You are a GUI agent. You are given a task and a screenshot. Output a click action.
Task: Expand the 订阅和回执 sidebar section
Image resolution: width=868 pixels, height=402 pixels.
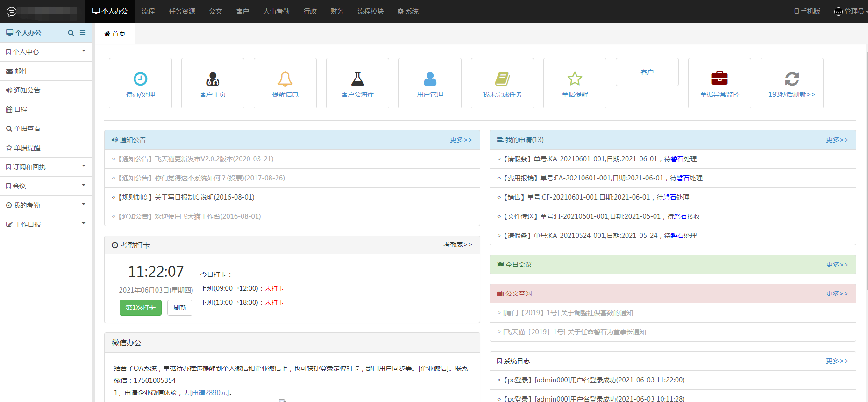[x=46, y=167]
